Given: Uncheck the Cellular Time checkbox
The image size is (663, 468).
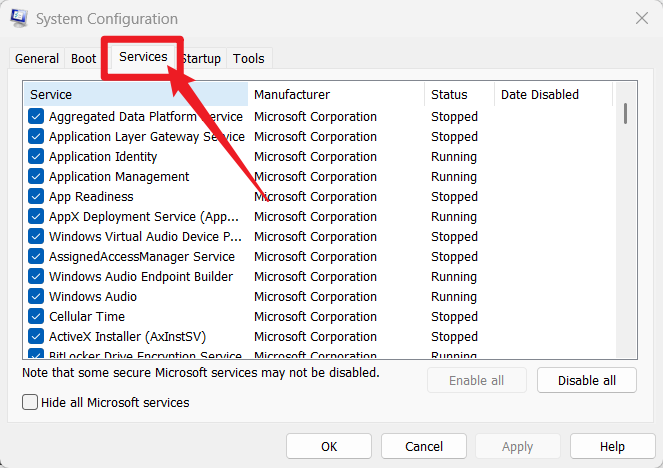Looking at the screenshot, I should (x=36, y=316).
